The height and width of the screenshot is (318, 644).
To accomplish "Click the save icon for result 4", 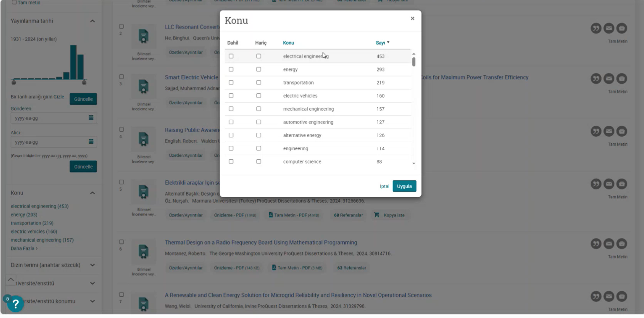I will coord(621,131).
